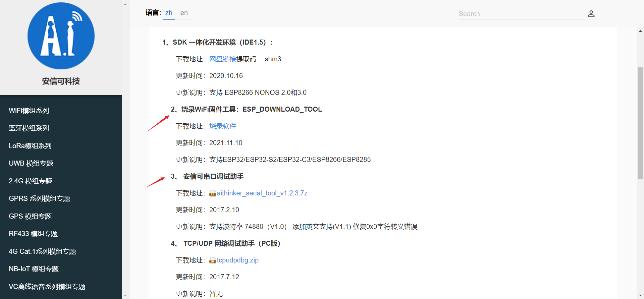Click the zip file icon beside tcpudpdbg
The image size is (644, 299).
(213, 260)
